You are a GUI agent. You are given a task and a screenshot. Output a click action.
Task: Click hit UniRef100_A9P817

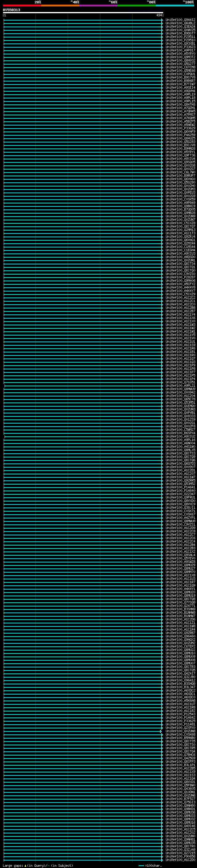pos(180,50)
